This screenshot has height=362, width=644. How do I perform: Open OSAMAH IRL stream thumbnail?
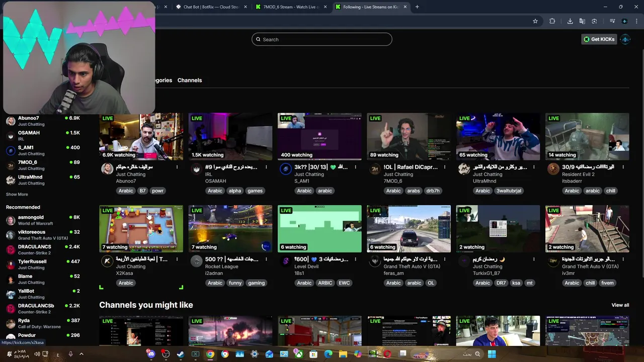[230, 137]
